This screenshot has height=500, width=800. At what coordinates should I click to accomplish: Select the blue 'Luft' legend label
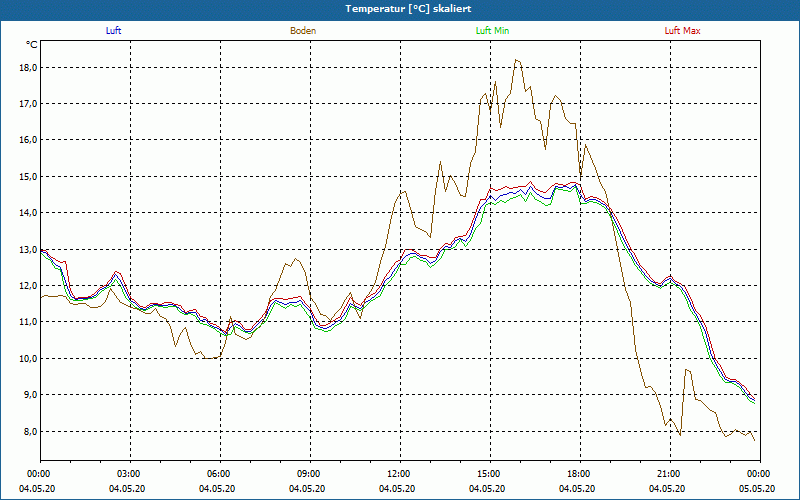pyautogui.click(x=113, y=31)
